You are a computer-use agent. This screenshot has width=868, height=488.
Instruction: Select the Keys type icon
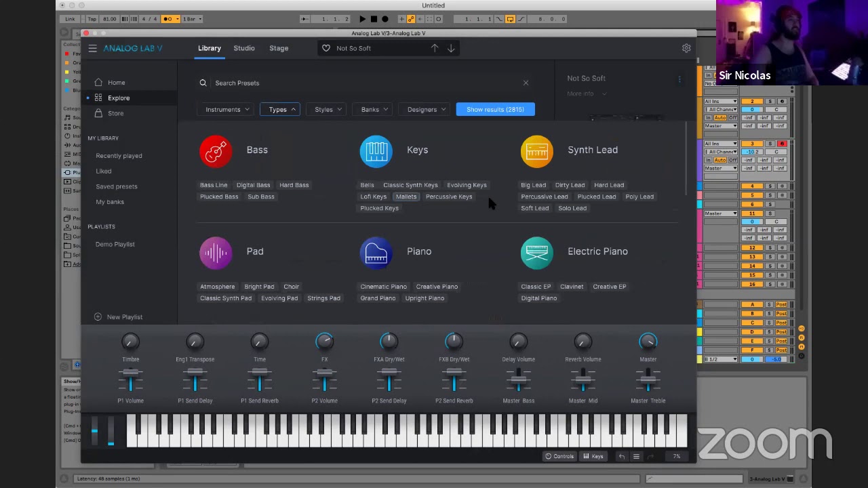pos(376,150)
